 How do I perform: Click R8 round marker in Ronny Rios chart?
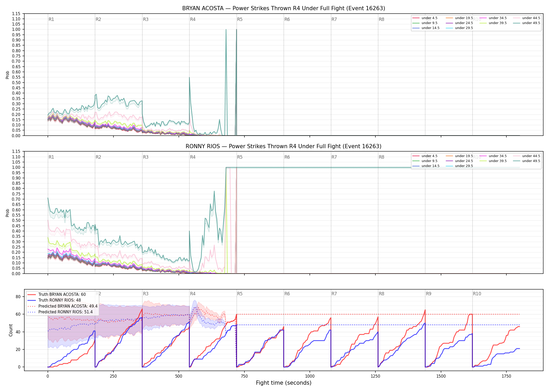[381, 157]
